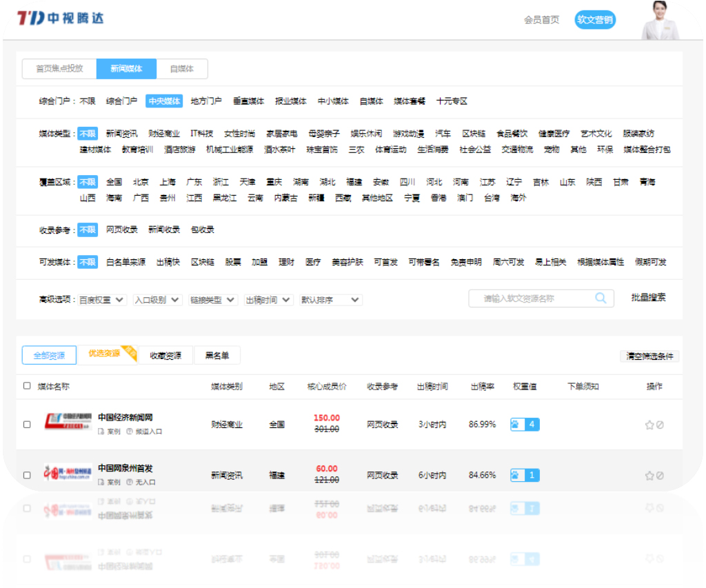Viewport: 706px width, 588px height.
Task: Toggle the select-all checkbox in table header
Action: [x=27, y=386]
